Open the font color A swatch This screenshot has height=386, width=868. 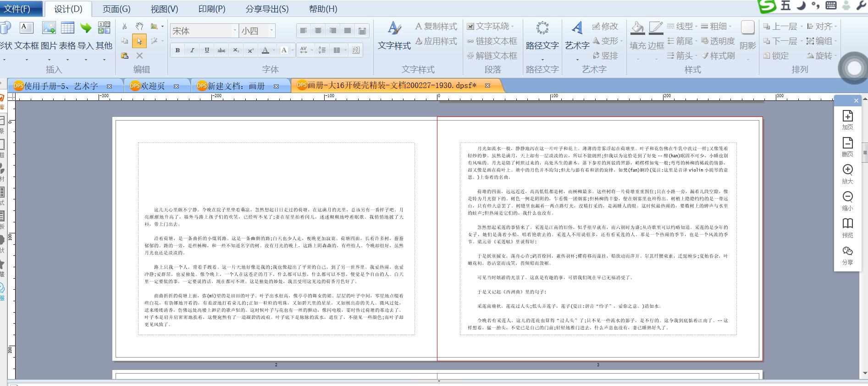click(x=265, y=50)
